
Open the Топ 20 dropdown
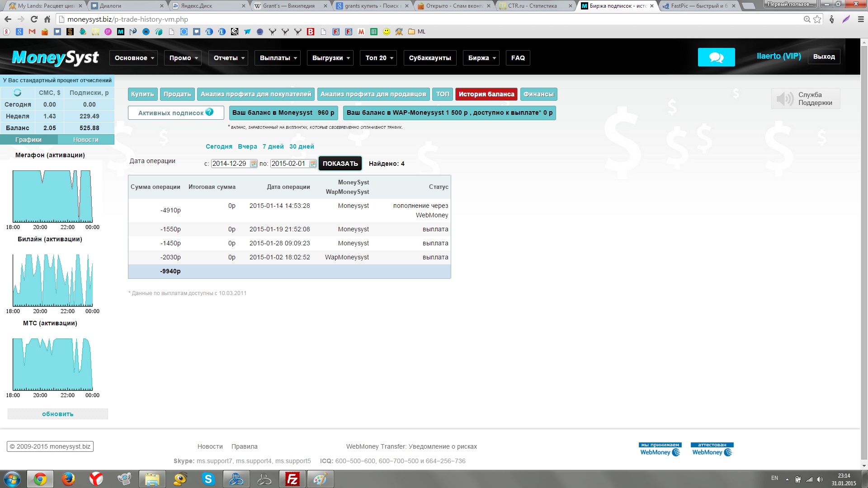378,58
